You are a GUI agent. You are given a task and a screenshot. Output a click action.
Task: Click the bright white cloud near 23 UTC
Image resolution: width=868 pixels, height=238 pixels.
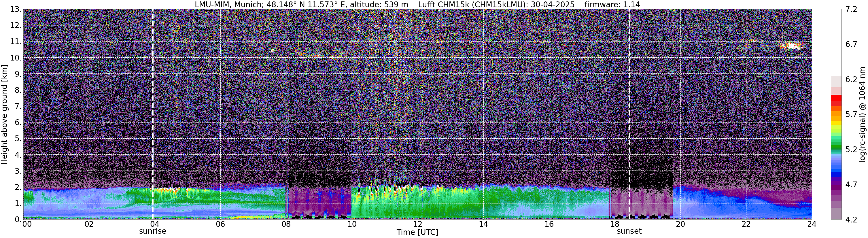(792, 46)
